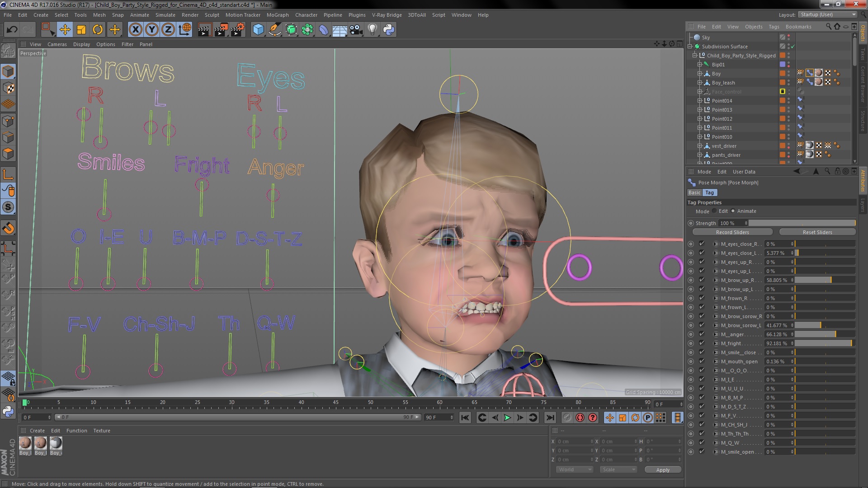The width and height of the screenshot is (868, 488).
Task: Click the Undo arrow icon
Action: (12, 30)
